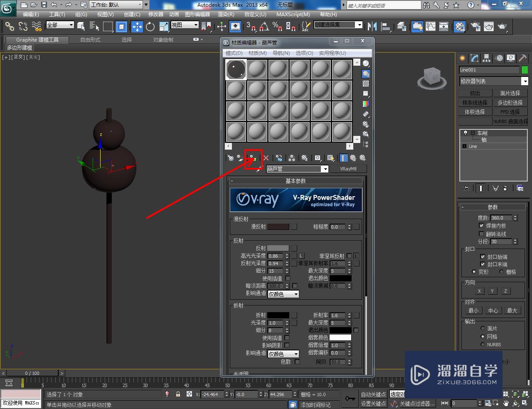Toggle 菲涅耳反射 checkbox
This screenshot has height=409, width=532.
[x=349, y=256]
